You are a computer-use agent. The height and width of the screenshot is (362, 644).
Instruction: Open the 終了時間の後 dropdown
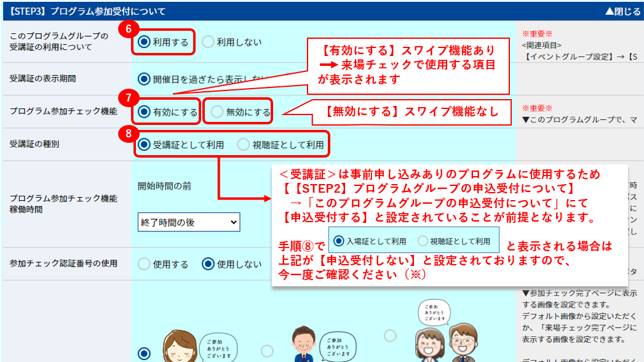pos(188,222)
